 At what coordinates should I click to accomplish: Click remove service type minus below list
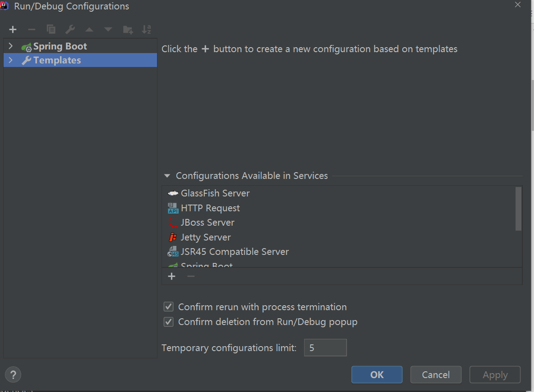(191, 276)
